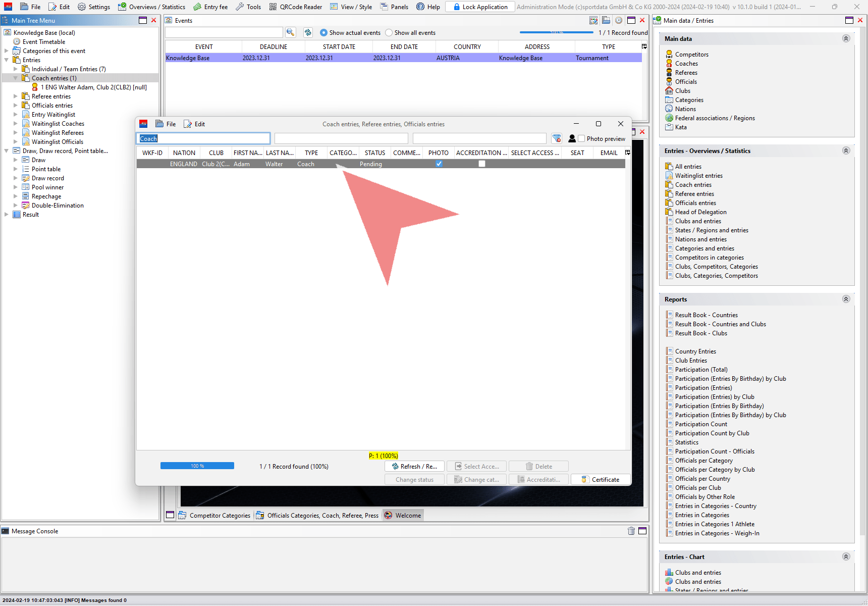This screenshot has height=606, width=868.
Task: Click the Events refresh icon
Action: click(x=308, y=32)
